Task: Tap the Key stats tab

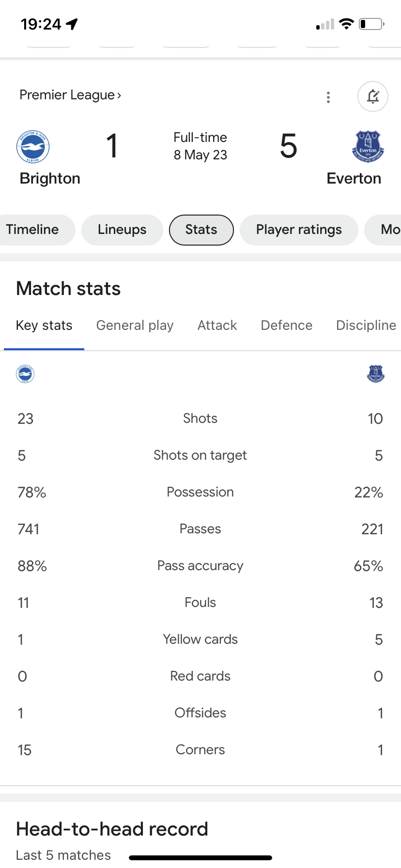Action: 44,325
